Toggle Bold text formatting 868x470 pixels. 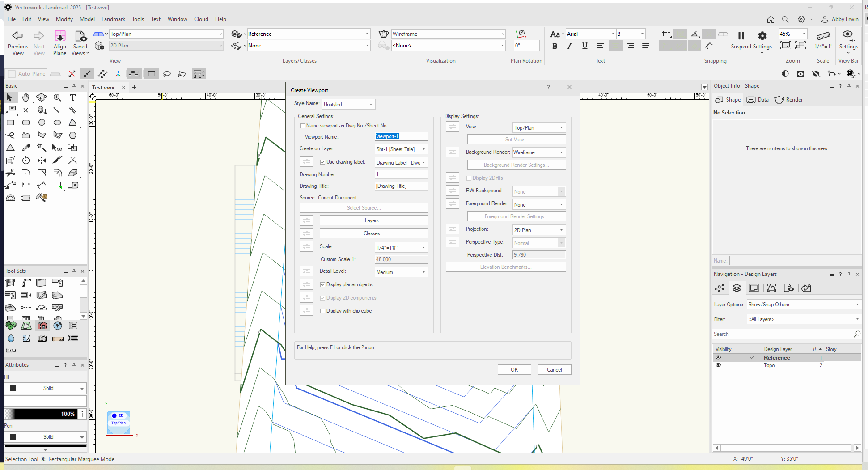555,46
